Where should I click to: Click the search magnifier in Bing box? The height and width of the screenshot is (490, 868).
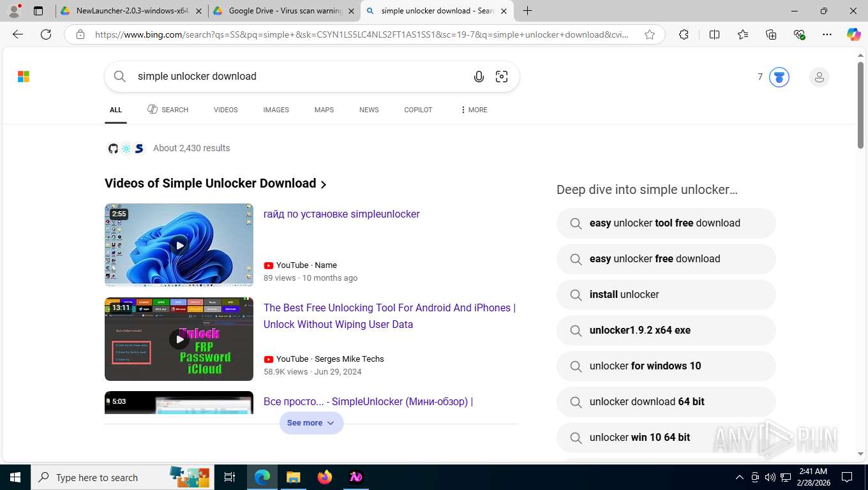point(119,77)
